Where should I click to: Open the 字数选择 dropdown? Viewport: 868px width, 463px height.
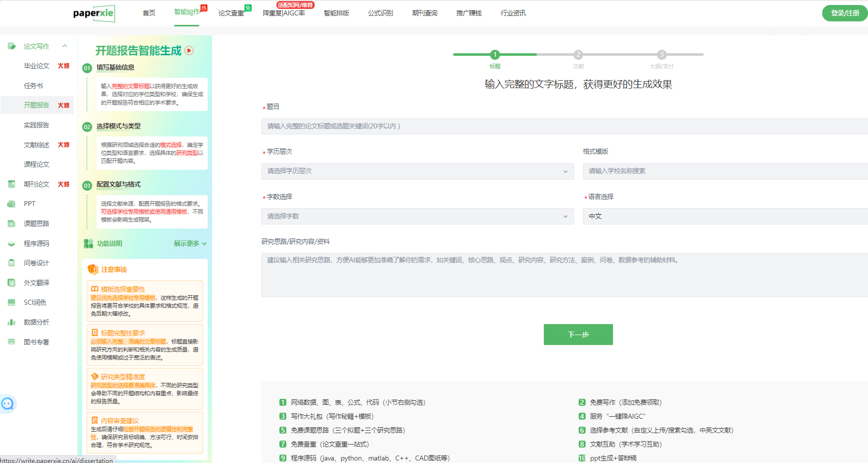pos(417,216)
